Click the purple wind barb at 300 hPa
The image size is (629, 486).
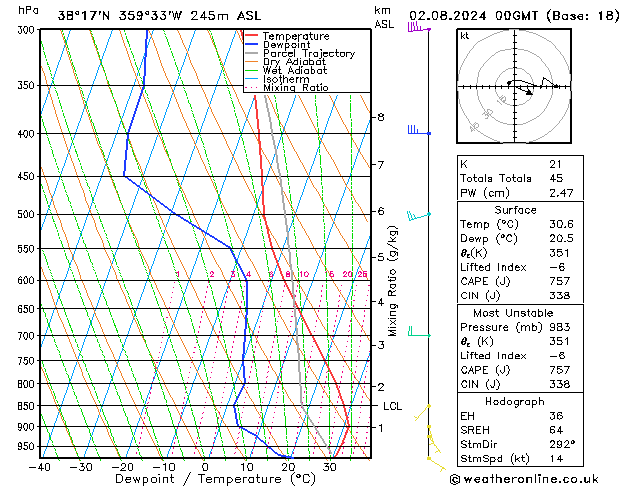pyautogui.click(x=419, y=28)
